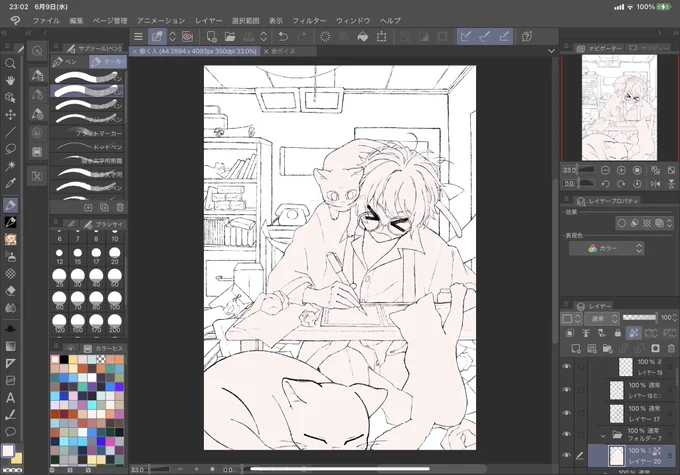This screenshot has width=680, height=475.
Task: Hide レイヤー 19 with its eye icon
Action: click(566, 367)
